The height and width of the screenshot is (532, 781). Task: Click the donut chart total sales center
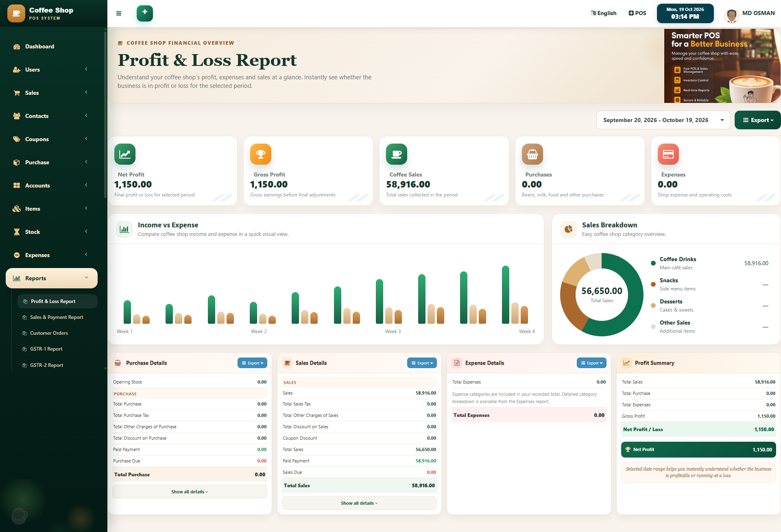602,294
